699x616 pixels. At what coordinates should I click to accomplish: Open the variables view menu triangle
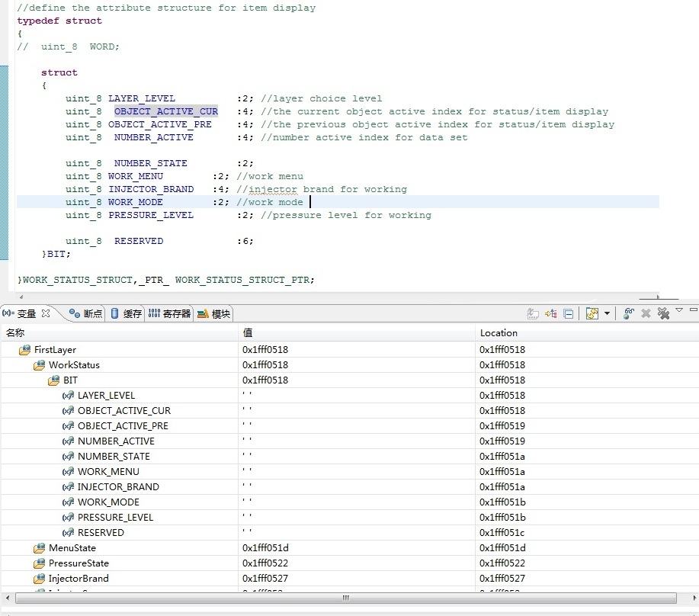pos(679,310)
